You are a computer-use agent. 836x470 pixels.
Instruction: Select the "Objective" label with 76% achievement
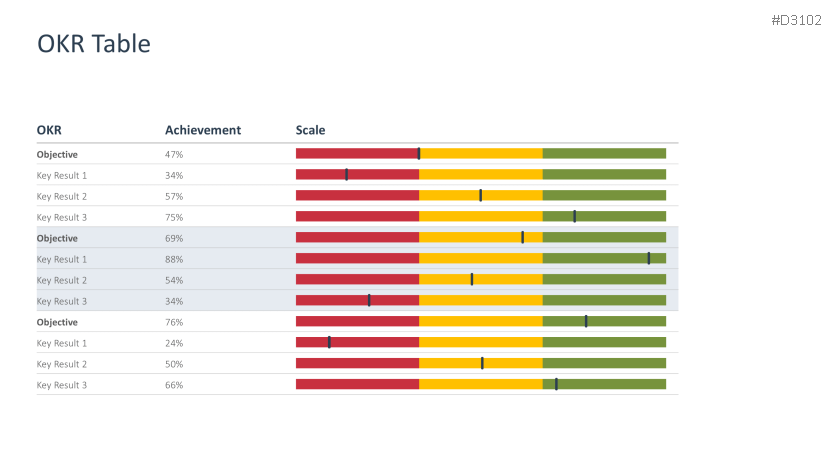click(57, 323)
